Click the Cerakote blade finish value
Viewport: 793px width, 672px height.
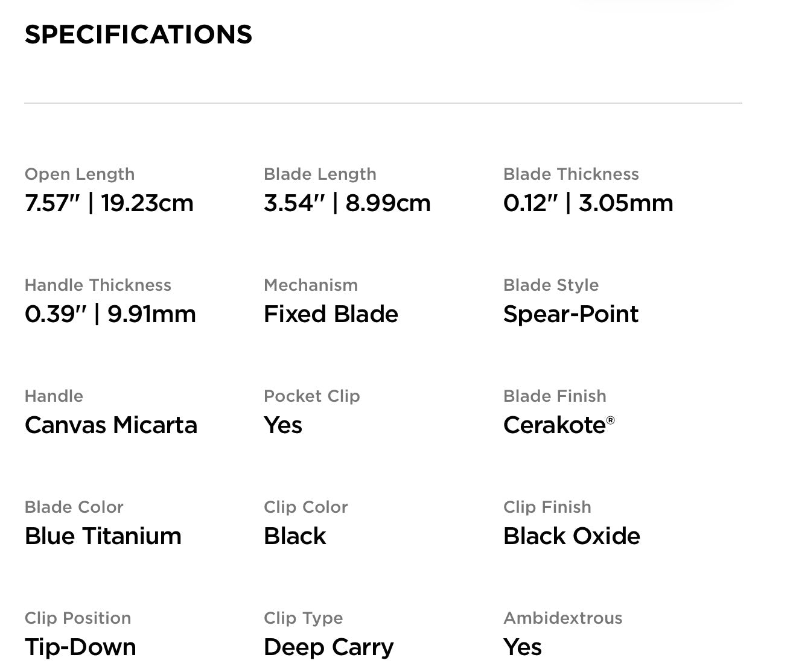(555, 425)
